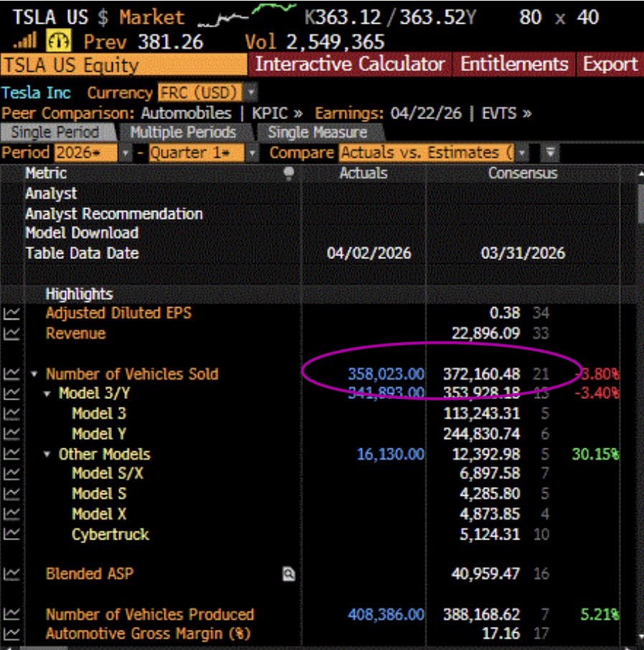Click the Adjusted Diluted EPS consensus 0.38
The width and height of the screenshot is (644, 650).
(x=505, y=314)
